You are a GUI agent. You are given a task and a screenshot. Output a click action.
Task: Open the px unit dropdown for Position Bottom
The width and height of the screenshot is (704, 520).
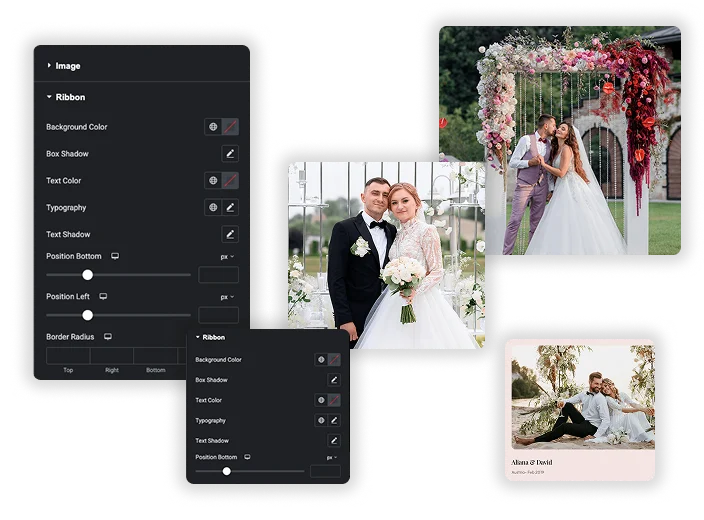tap(227, 257)
